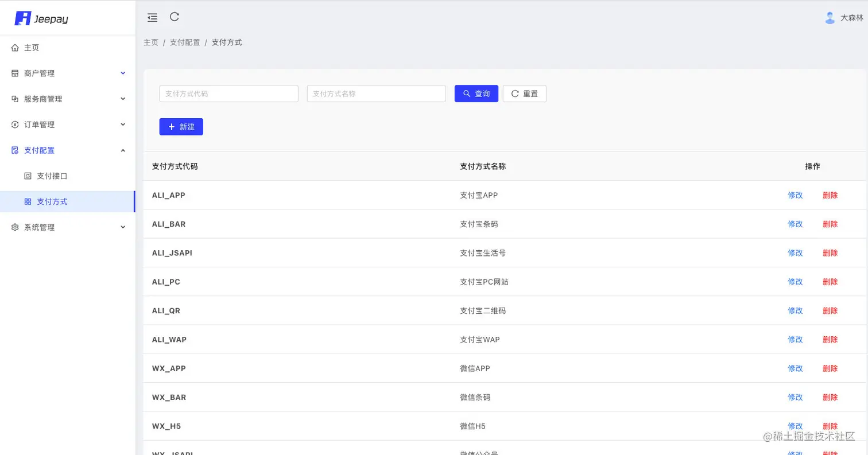Viewport: 868px width, 455px height.
Task: Open 主页 in the sidebar
Action: pyautogui.click(x=68, y=48)
